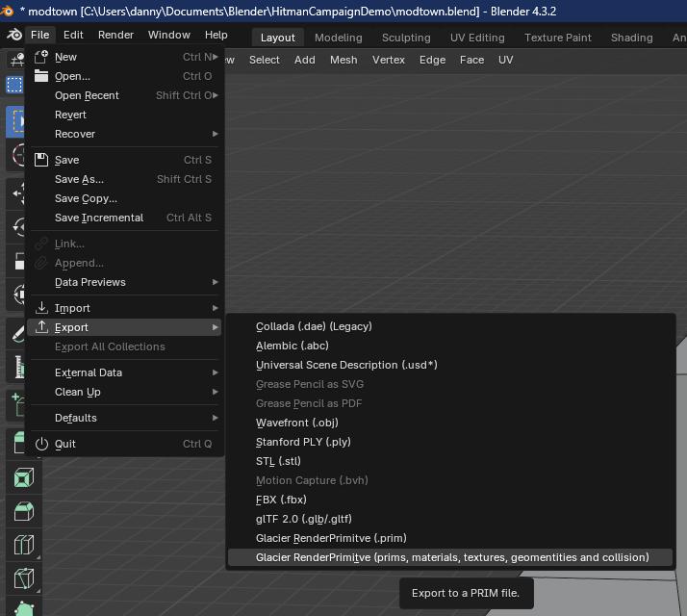
Task: Switch to the Modeling workspace tab
Action: pos(339,38)
